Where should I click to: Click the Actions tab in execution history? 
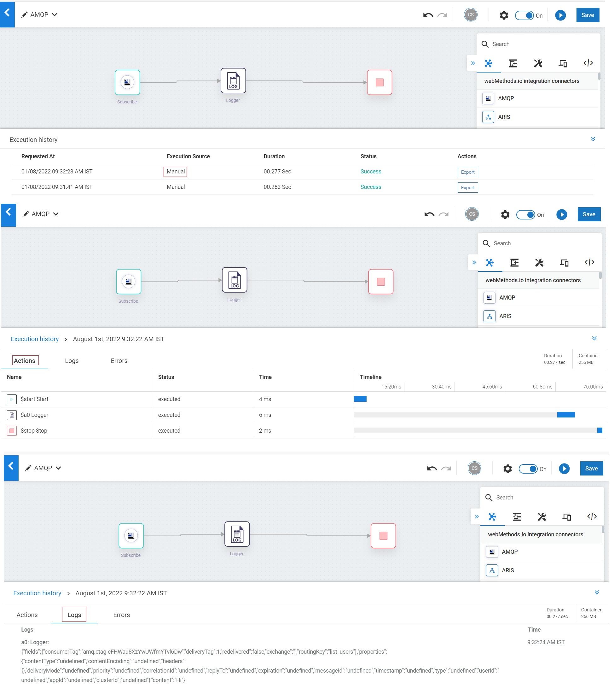coord(25,360)
